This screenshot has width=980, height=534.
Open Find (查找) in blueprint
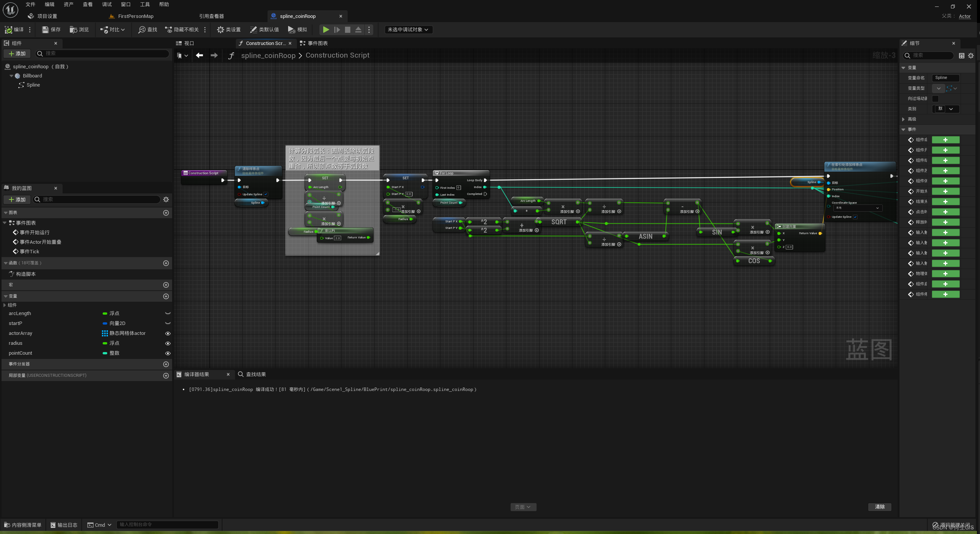[x=148, y=29]
